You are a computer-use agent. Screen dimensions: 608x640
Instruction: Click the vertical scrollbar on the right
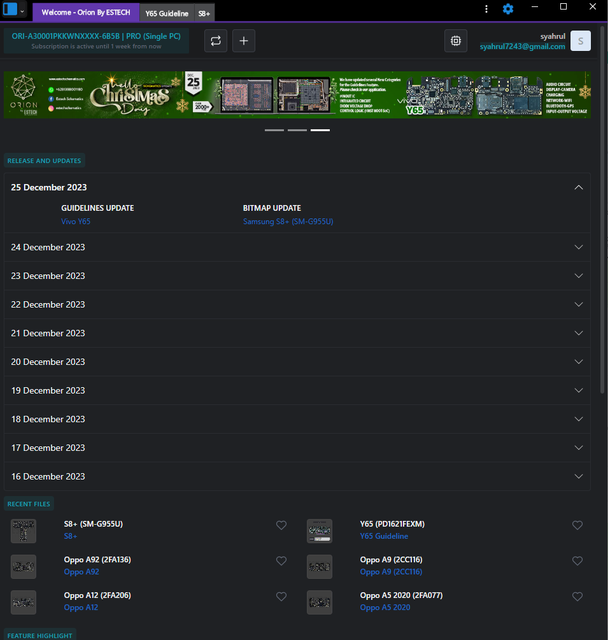(x=602, y=210)
